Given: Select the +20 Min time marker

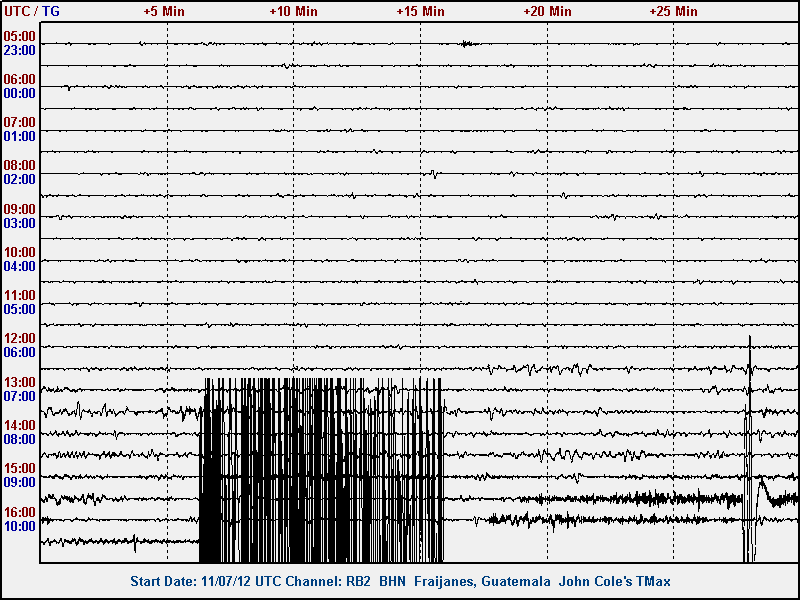Looking at the screenshot, I should tap(547, 11).
